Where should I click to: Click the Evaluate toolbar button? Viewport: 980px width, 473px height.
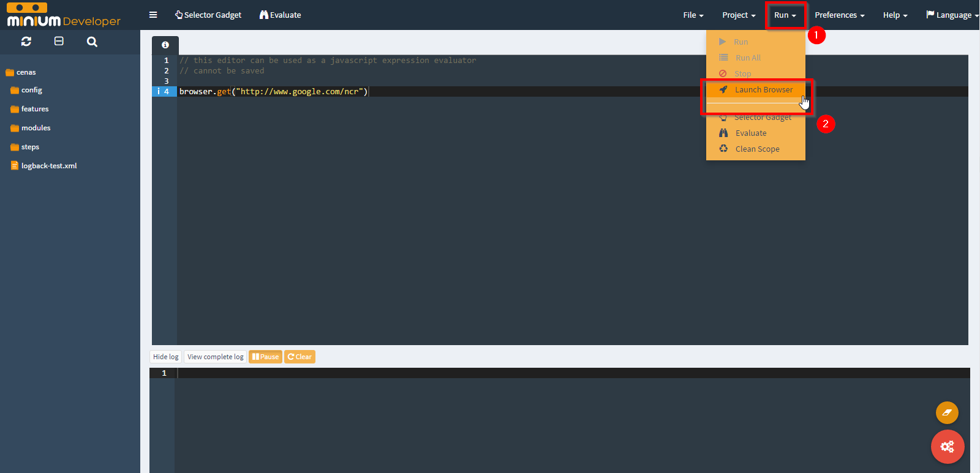(281, 15)
